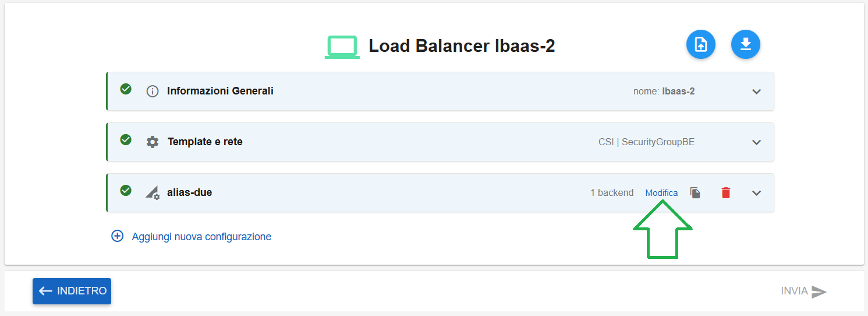868x316 pixels.
Task: Click green check mark on Informazioni Generali
Action: coord(125,89)
